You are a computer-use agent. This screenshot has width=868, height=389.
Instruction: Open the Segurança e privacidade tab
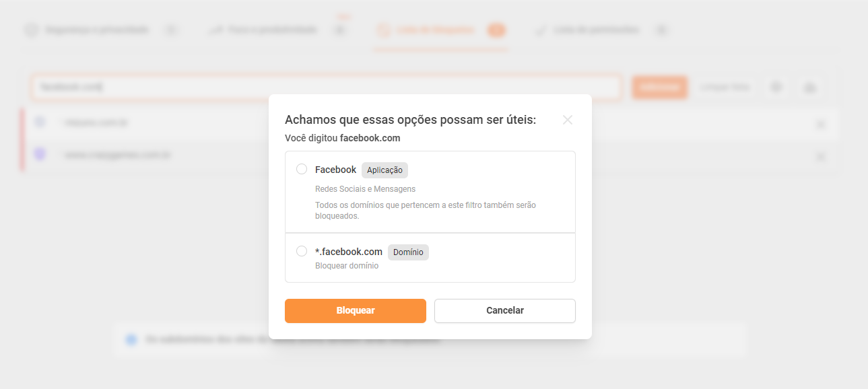96,30
